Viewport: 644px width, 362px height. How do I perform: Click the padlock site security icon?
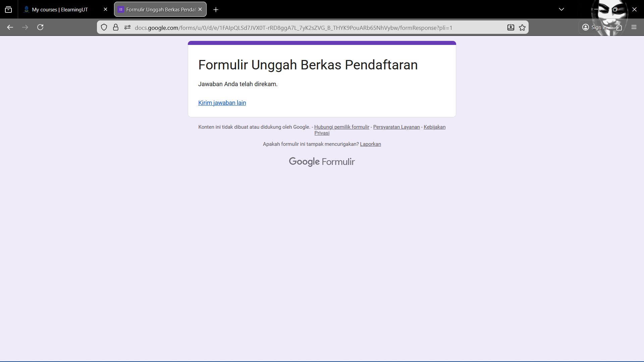[116, 27]
